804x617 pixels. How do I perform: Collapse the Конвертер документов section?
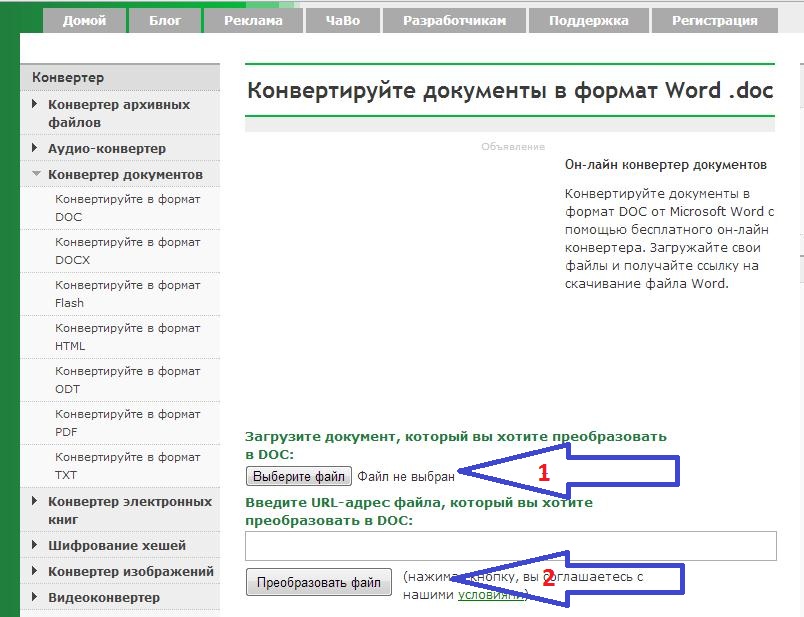click(x=124, y=174)
